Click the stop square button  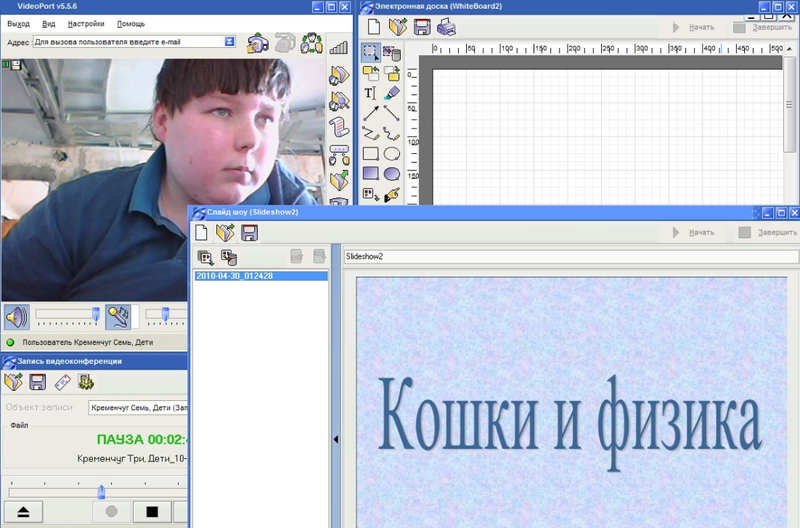pyautogui.click(x=152, y=512)
